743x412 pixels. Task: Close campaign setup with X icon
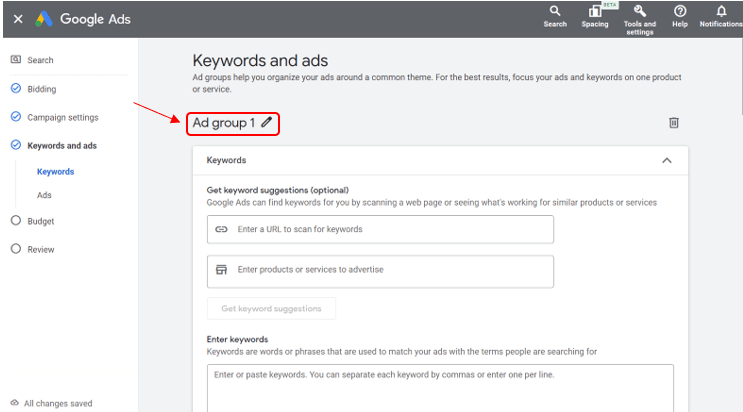pyautogui.click(x=18, y=19)
